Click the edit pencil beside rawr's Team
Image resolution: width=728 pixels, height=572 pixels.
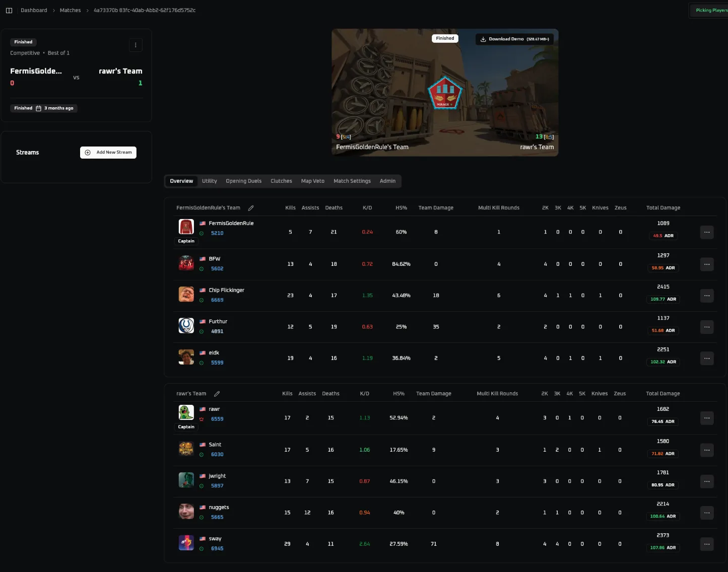point(217,393)
